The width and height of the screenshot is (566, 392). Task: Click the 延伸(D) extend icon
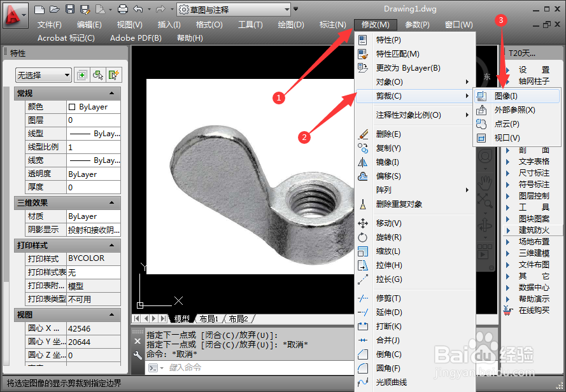pos(363,312)
